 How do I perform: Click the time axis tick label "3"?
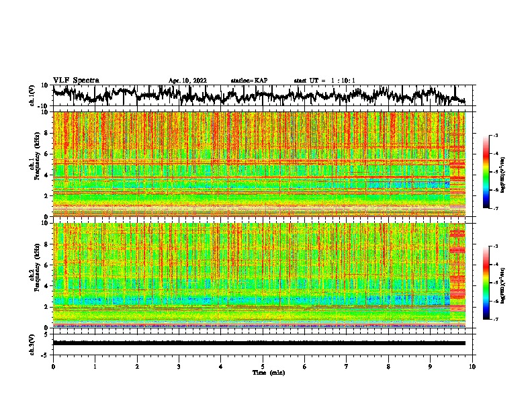click(x=179, y=367)
